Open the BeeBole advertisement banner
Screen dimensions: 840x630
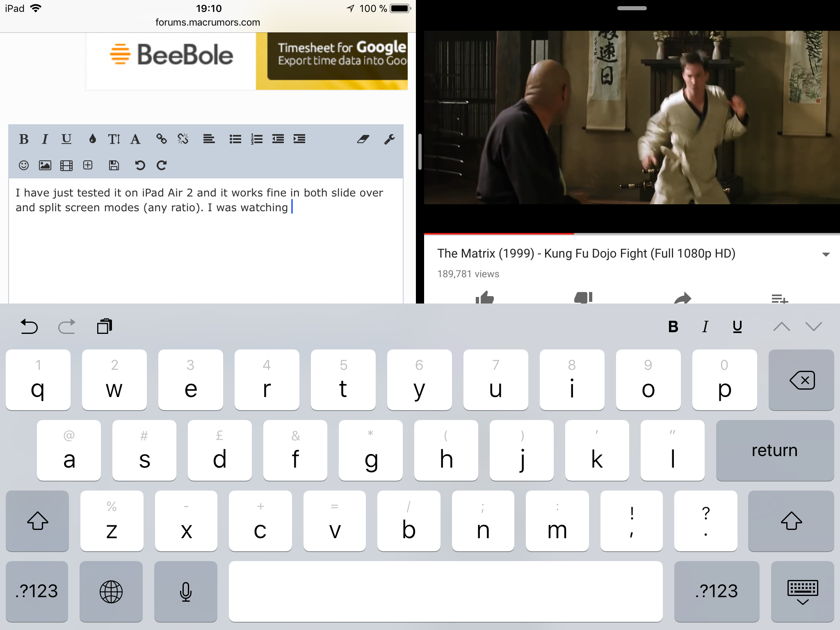[247, 61]
